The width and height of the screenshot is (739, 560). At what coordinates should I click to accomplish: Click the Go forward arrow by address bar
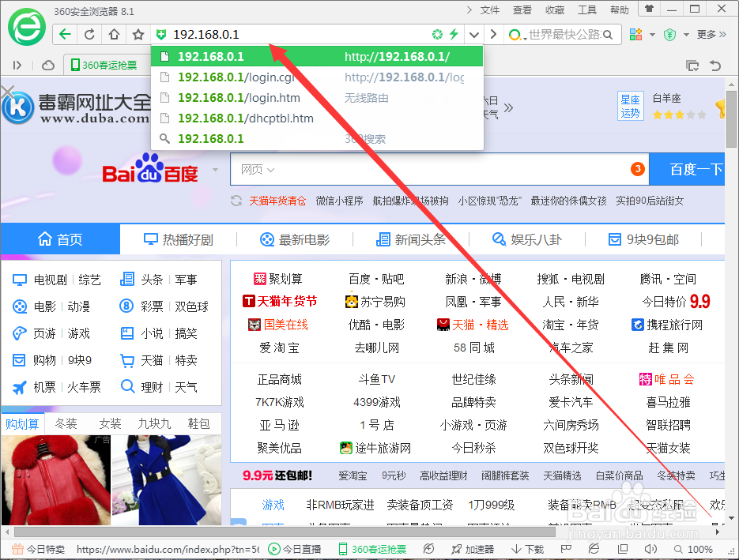tap(493, 35)
